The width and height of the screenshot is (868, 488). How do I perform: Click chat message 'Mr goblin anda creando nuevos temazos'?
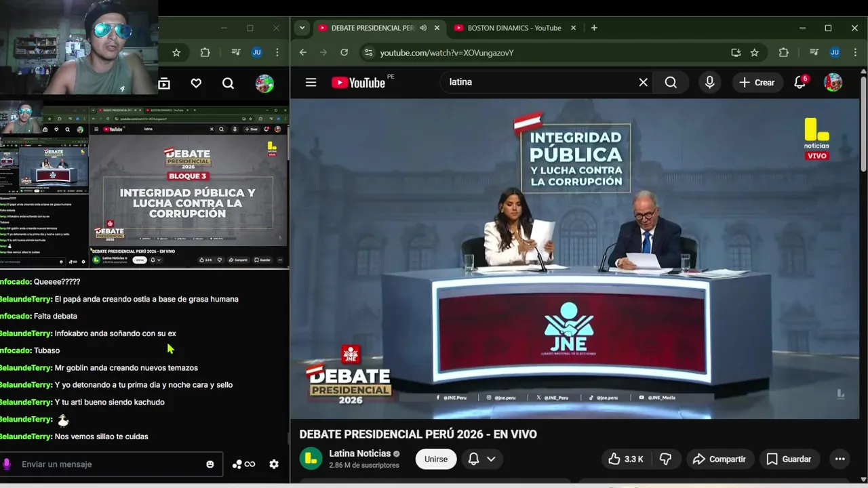tap(126, 368)
